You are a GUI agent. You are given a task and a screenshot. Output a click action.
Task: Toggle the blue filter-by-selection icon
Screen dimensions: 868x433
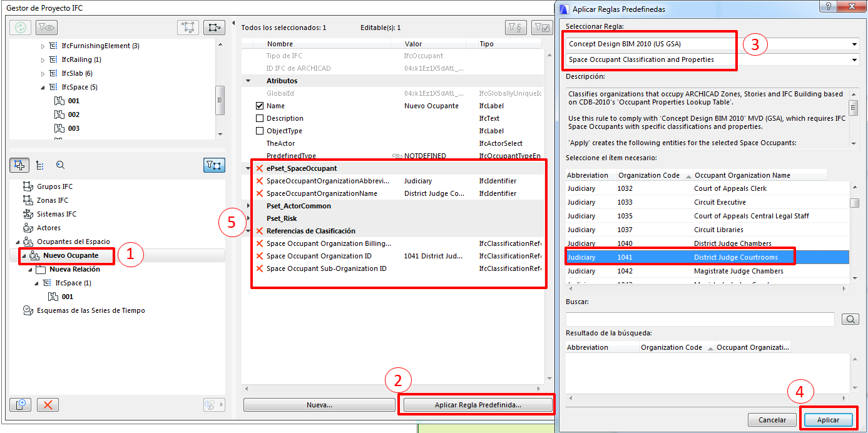(214, 165)
